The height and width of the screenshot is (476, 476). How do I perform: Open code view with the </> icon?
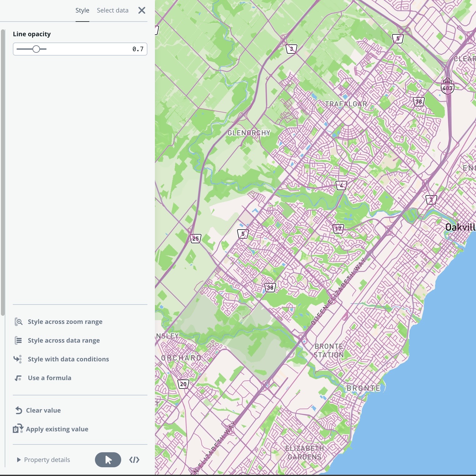[134, 459]
